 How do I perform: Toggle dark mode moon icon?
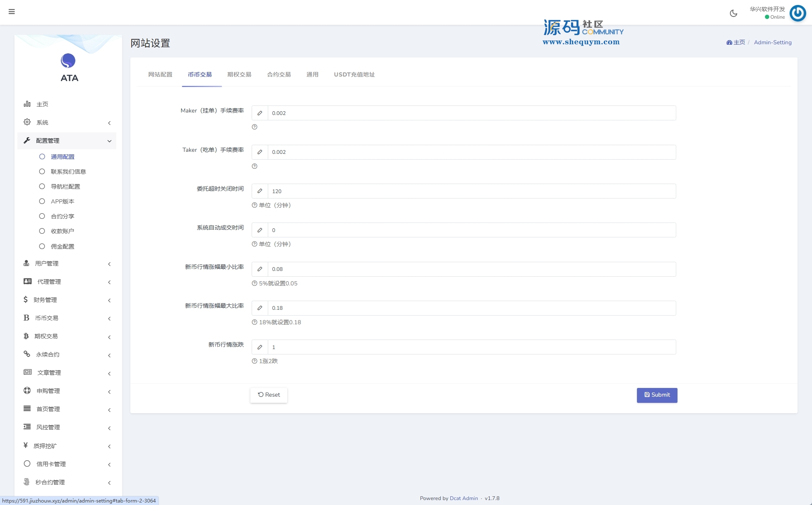(733, 13)
